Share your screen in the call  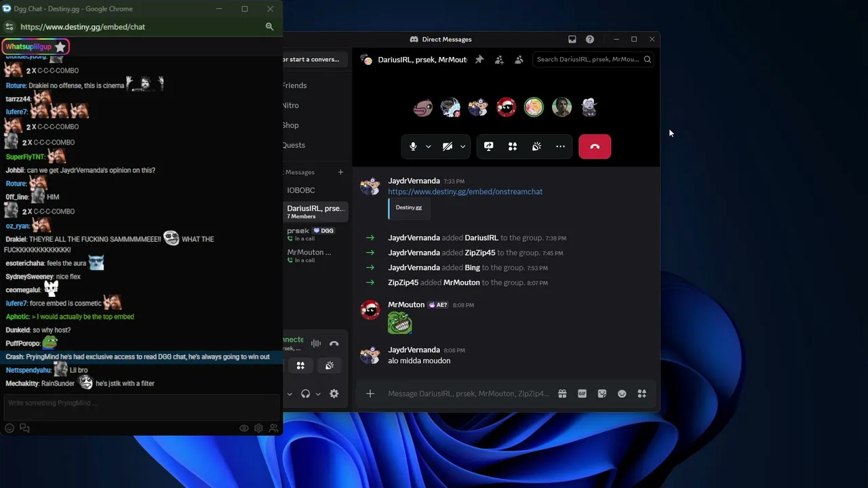489,146
